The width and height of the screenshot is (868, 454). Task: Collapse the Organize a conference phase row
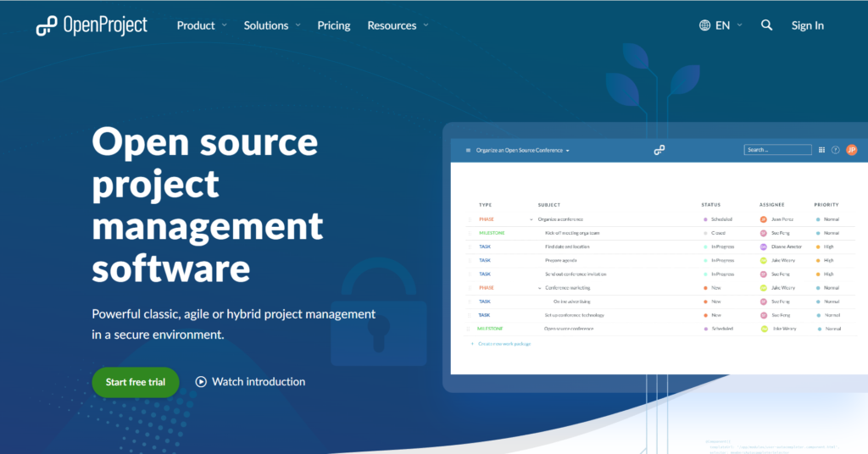tap(531, 219)
